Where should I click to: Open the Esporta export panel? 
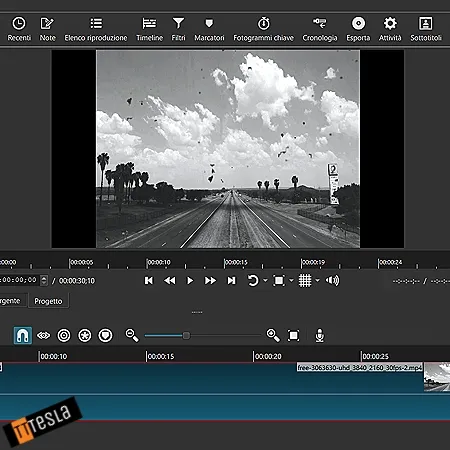(358, 29)
